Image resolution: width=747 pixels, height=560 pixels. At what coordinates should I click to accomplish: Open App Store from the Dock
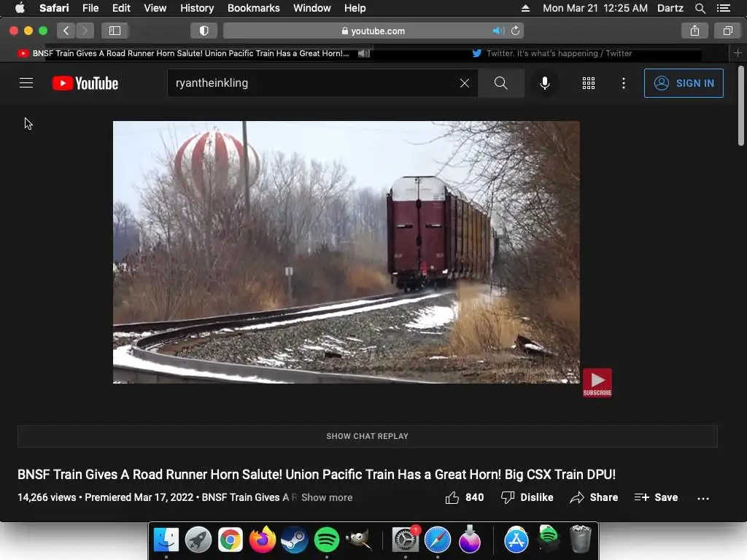[516, 540]
